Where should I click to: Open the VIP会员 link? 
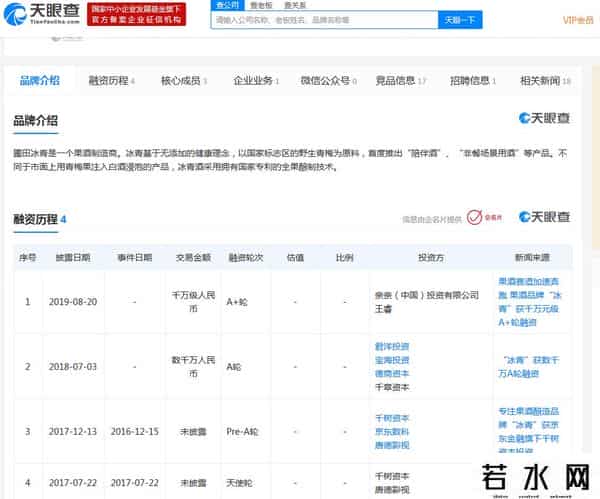[578, 20]
